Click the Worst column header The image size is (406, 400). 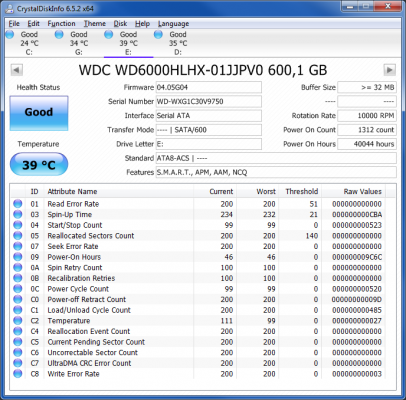257,191
